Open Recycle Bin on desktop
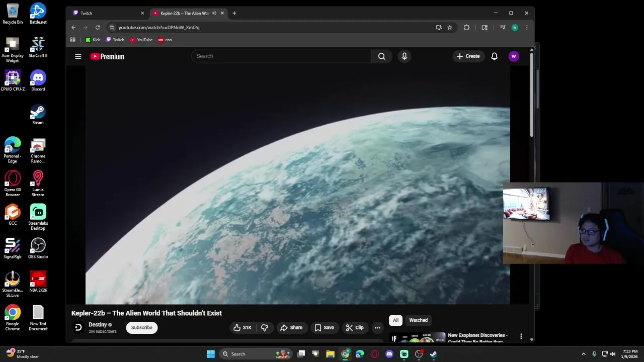The height and width of the screenshot is (362, 644). (13, 14)
